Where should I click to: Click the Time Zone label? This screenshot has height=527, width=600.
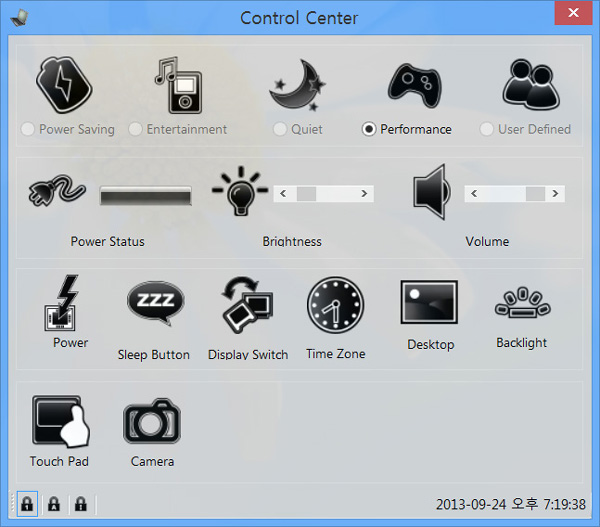click(x=336, y=354)
